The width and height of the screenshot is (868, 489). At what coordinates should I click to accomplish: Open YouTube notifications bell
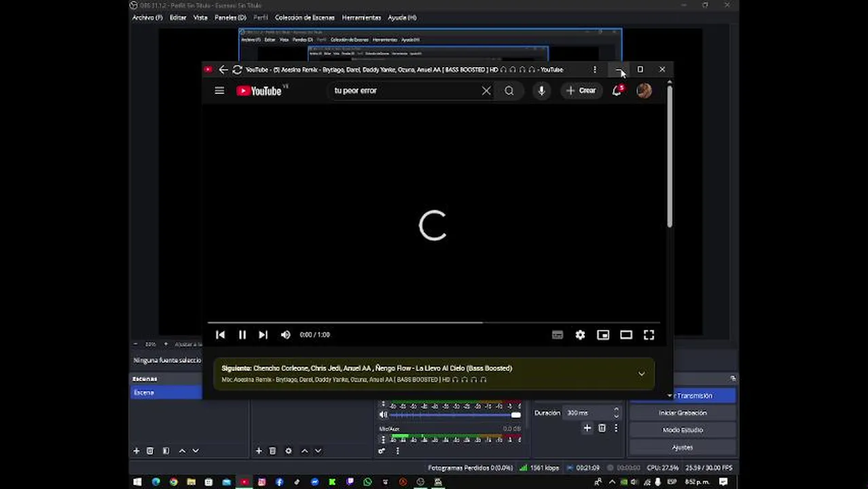(x=617, y=90)
